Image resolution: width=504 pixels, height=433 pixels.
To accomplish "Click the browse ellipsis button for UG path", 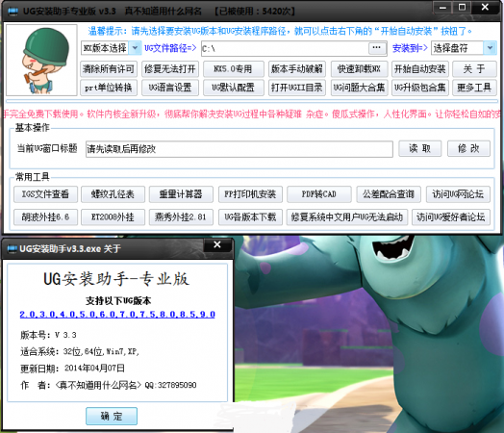I will point(376,48).
